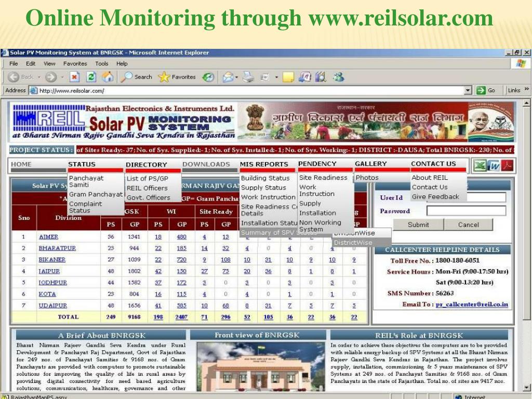This screenshot has width=532, height=399.
Task: Expand the Links toolbar chevron
Action: [x=527, y=89]
